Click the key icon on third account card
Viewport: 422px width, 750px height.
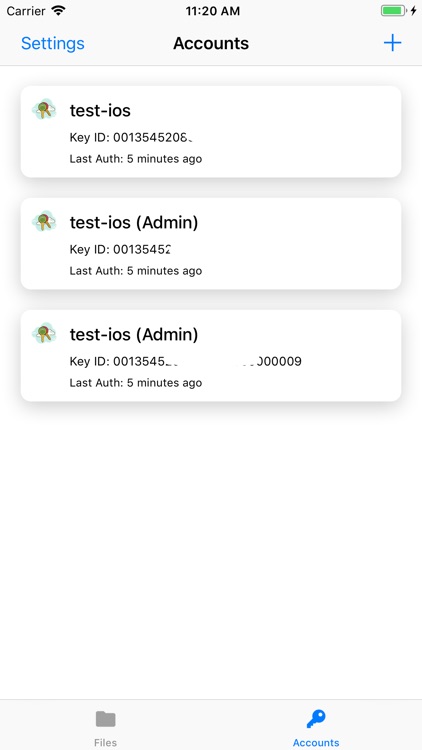[x=44, y=333]
